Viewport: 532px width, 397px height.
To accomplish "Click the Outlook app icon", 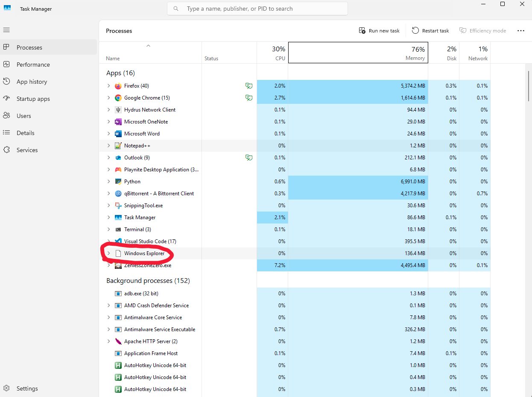I will (x=118, y=158).
